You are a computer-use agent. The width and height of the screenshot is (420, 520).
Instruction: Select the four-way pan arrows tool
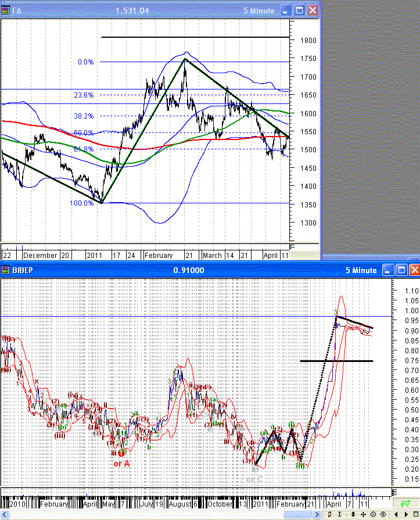363,514
